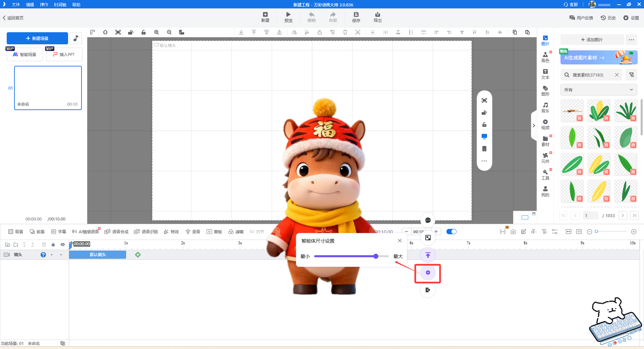Image resolution: width=644 pixels, height=349 pixels.
Task: Open the 时间轴 menu
Action: (60, 5)
